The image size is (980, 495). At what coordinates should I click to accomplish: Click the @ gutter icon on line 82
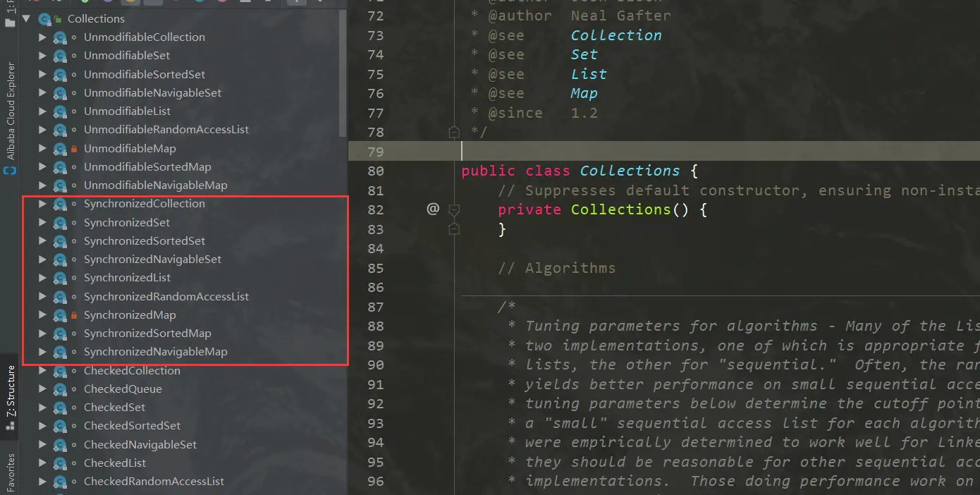[433, 209]
